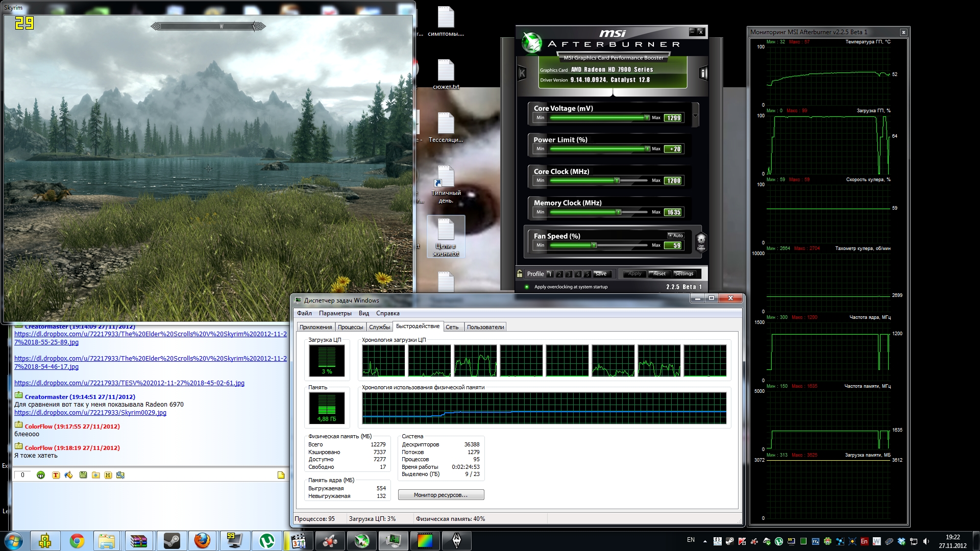Open uTorrent from the taskbar
The image size is (980, 551).
pos(266,541)
